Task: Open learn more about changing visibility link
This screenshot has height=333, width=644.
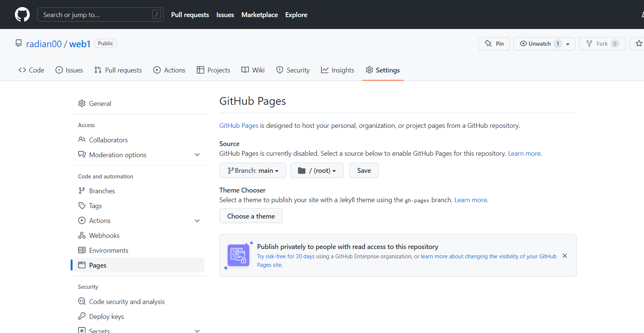Action: tap(488, 256)
